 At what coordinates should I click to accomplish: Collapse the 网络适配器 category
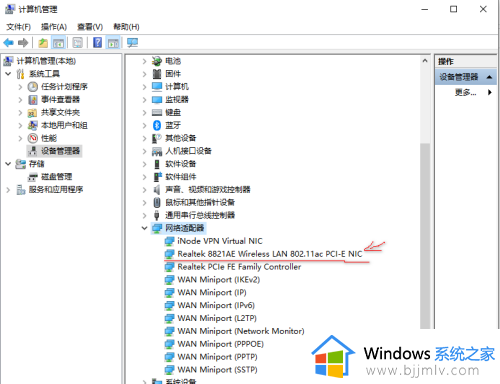coord(144,228)
